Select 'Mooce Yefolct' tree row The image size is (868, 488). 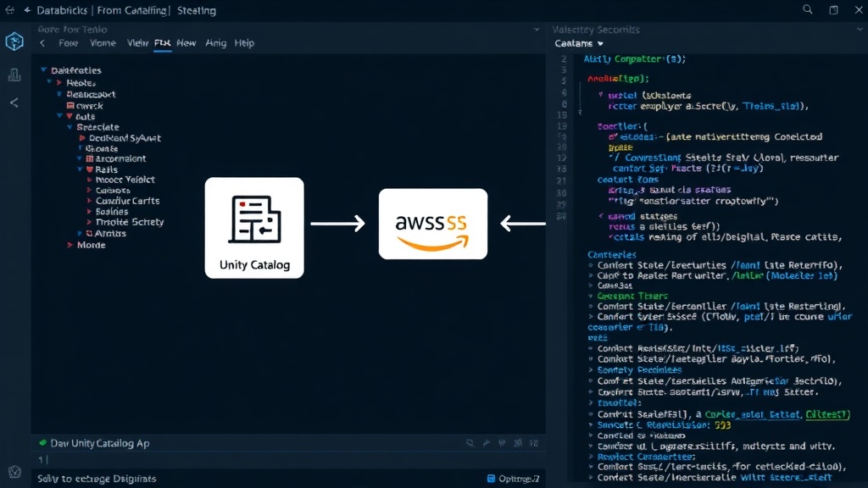click(125, 180)
